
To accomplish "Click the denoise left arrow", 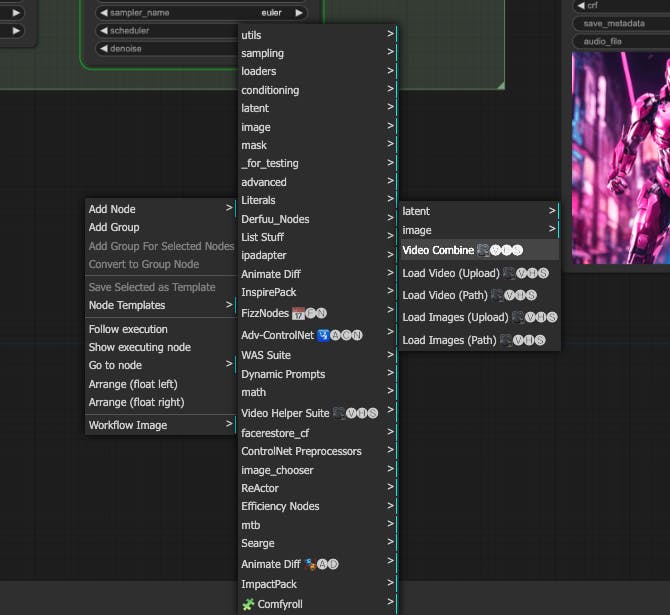I will 104,48.
